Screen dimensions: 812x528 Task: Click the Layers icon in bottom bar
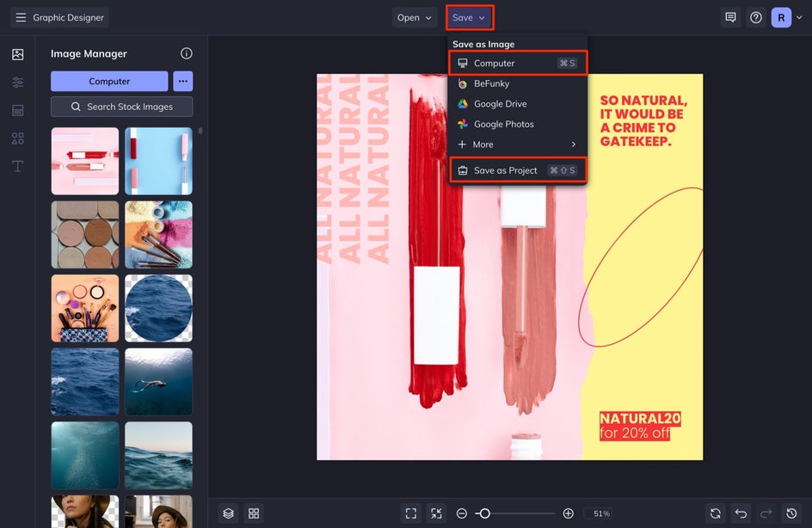(228, 513)
